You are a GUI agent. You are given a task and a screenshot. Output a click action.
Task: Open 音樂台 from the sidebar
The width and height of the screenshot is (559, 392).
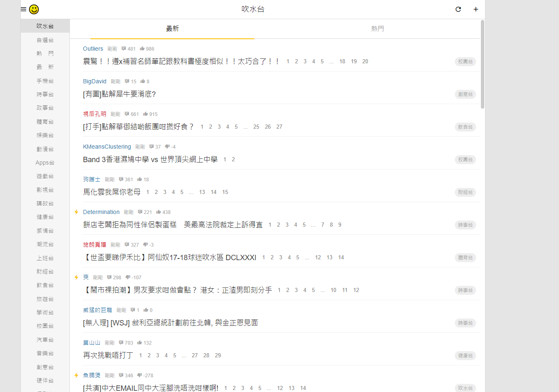45,353
